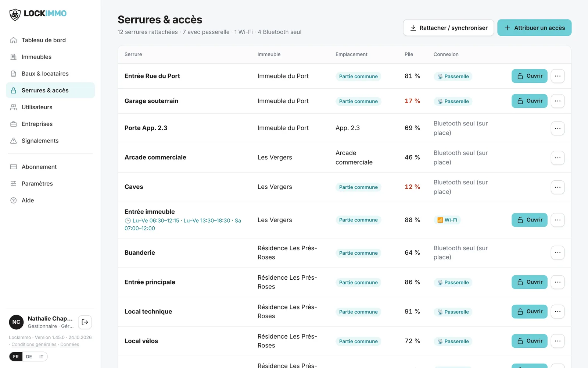The width and height of the screenshot is (588, 368).
Task: Click the Aide question mark icon
Action: tap(14, 200)
